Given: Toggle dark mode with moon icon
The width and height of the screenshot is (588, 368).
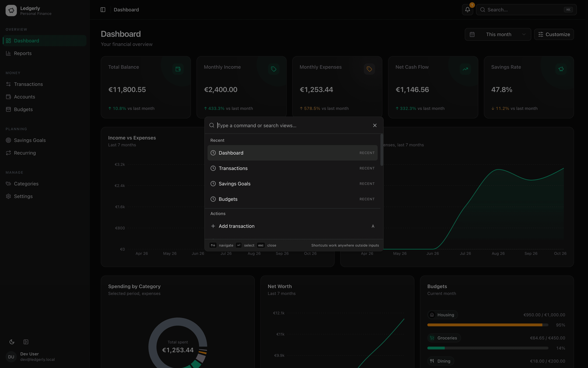Looking at the screenshot, I should point(12,342).
